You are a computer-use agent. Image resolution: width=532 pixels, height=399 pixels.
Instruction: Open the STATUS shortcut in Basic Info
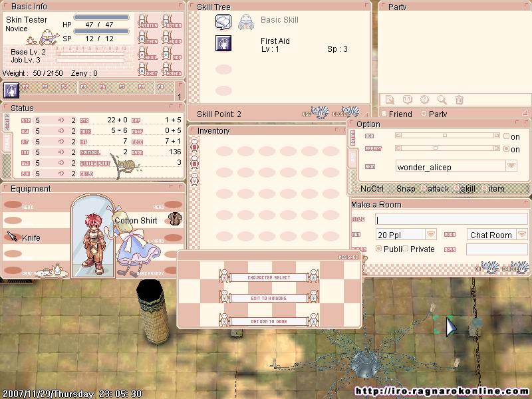pos(148,21)
